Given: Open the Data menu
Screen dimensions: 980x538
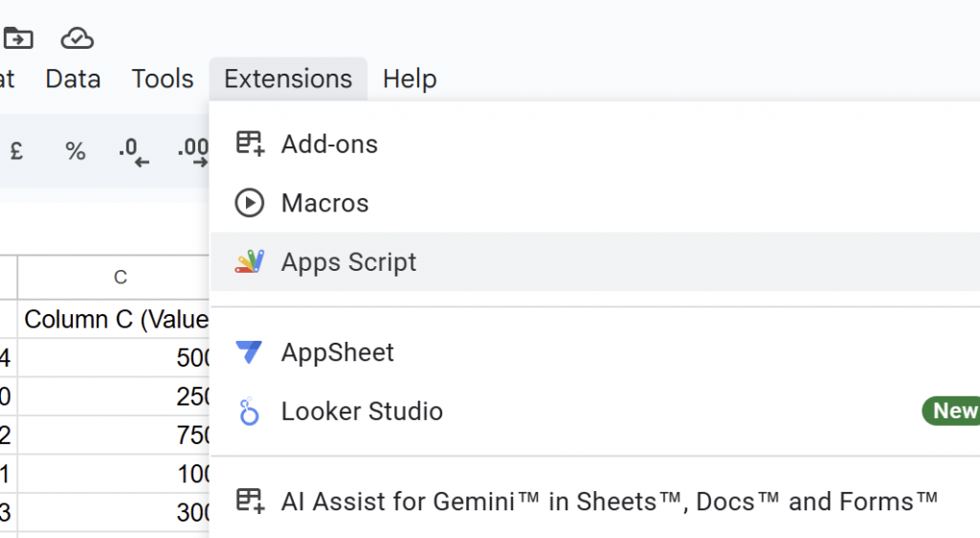Looking at the screenshot, I should pos(73,78).
